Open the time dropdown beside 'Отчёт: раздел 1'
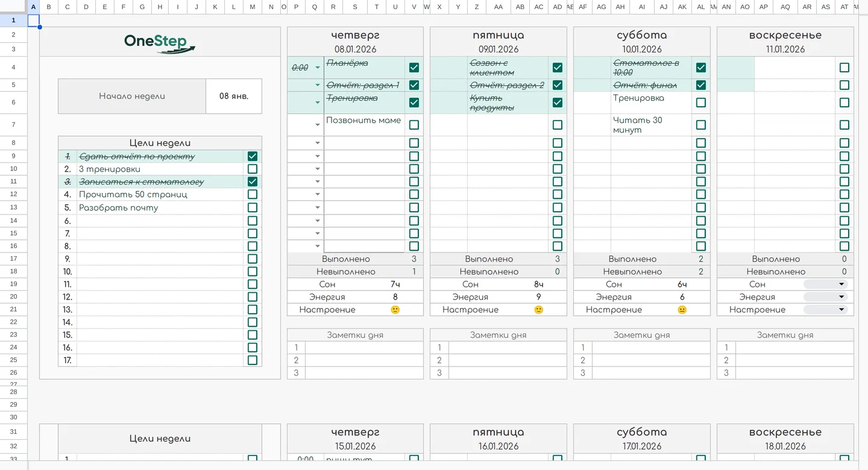The image size is (868, 470). click(318, 86)
